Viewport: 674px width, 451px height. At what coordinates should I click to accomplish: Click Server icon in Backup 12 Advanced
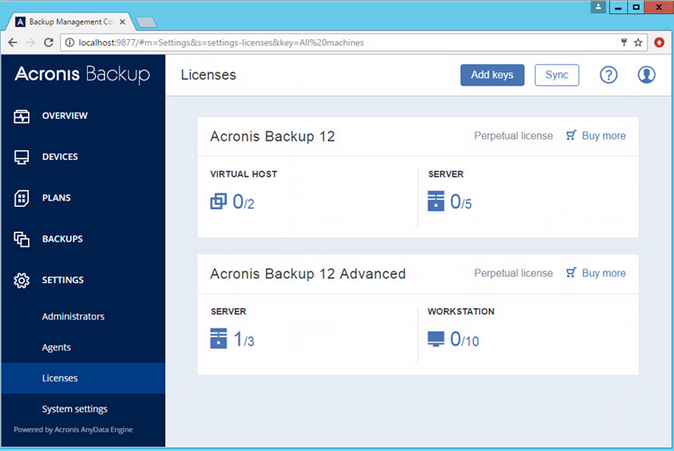(x=218, y=338)
